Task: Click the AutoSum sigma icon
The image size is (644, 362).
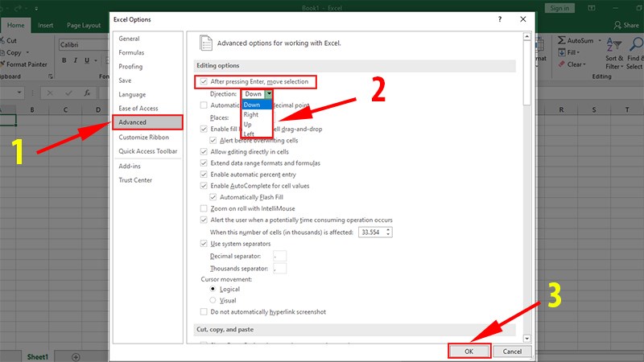Action: [x=561, y=40]
